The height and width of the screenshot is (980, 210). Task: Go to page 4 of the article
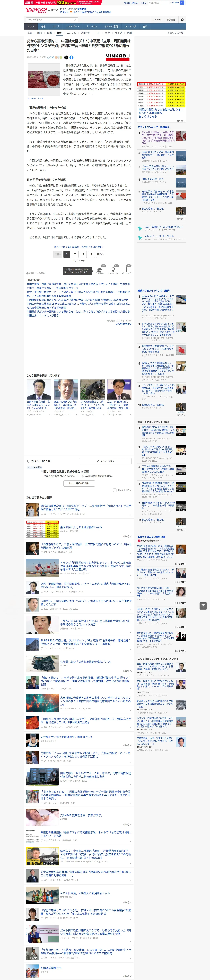coord(91,254)
